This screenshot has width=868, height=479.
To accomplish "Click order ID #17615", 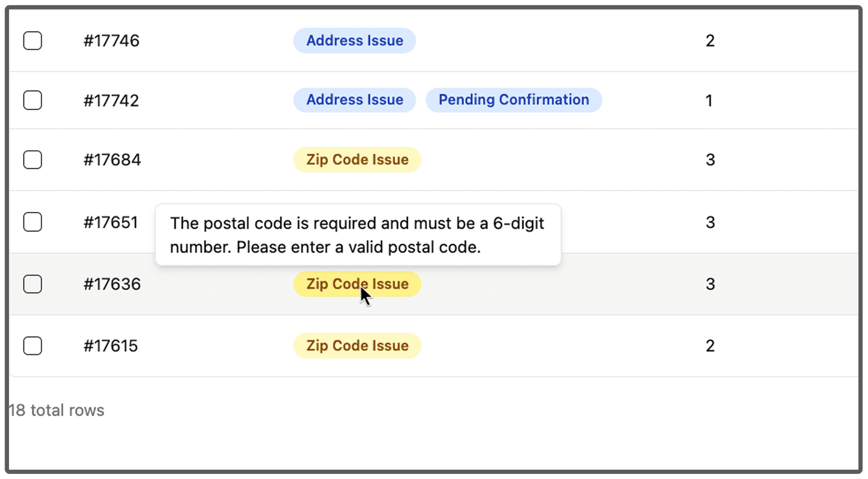I will tap(111, 346).
